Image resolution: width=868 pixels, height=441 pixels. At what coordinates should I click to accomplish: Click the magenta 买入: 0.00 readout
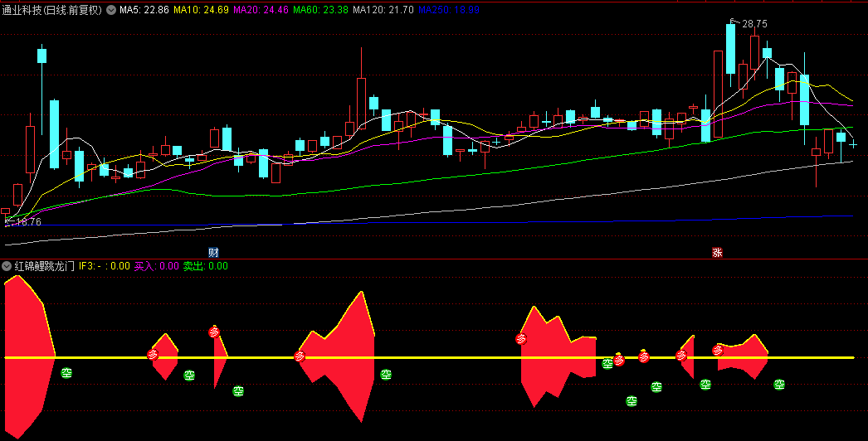click(x=157, y=266)
